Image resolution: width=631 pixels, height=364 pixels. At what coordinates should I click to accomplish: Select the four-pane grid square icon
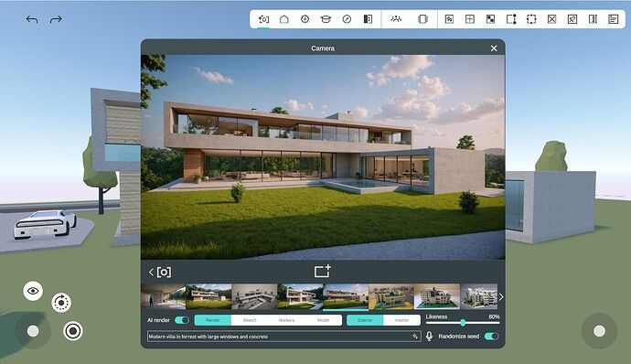tap(470, 19)
